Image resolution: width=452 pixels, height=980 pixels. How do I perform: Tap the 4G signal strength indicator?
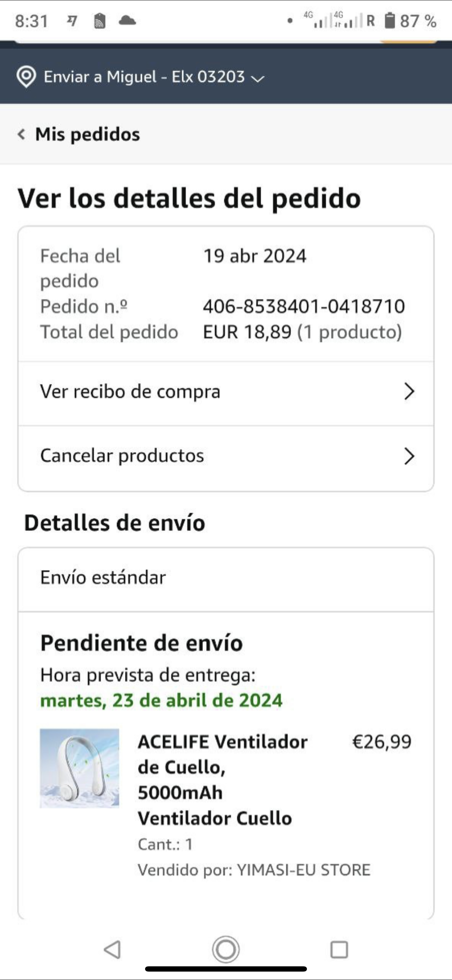pyautogui.click(x=320, y=21)
